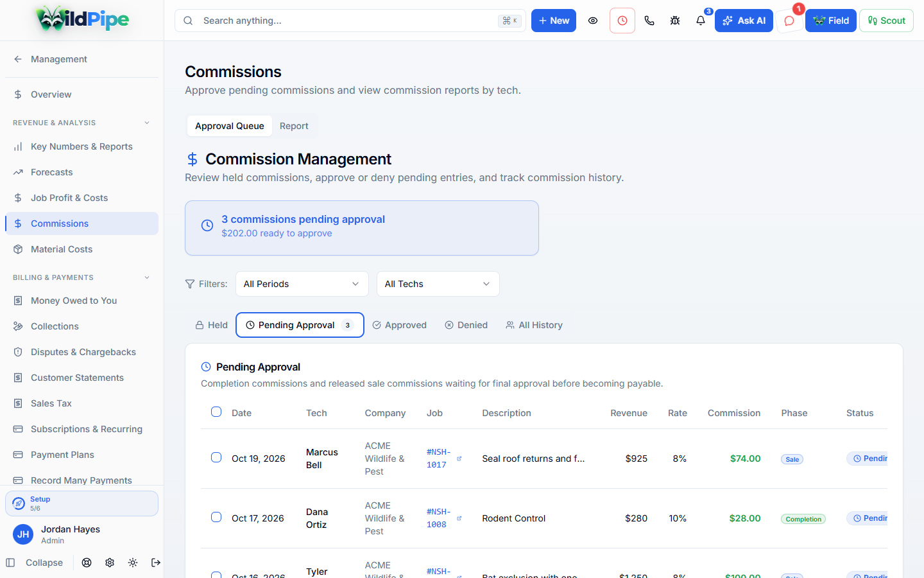Image resolution: width=924 pixels, height=578 pixels.
Task: Open settings gear icon in sidebar footer
Action: coord(110,563)
